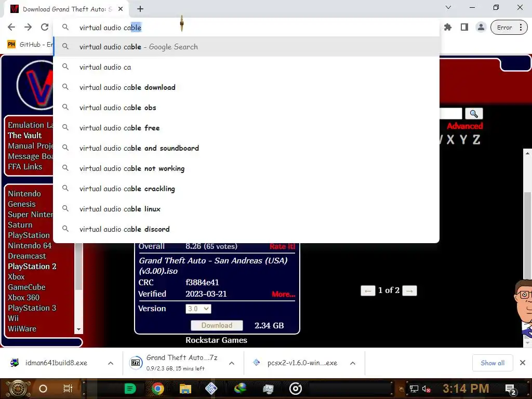Select Nintendo in the systems list
Image resolution: width=532 pixels, height=399 pixels.
pyautogui.click(x=24, y=194)
